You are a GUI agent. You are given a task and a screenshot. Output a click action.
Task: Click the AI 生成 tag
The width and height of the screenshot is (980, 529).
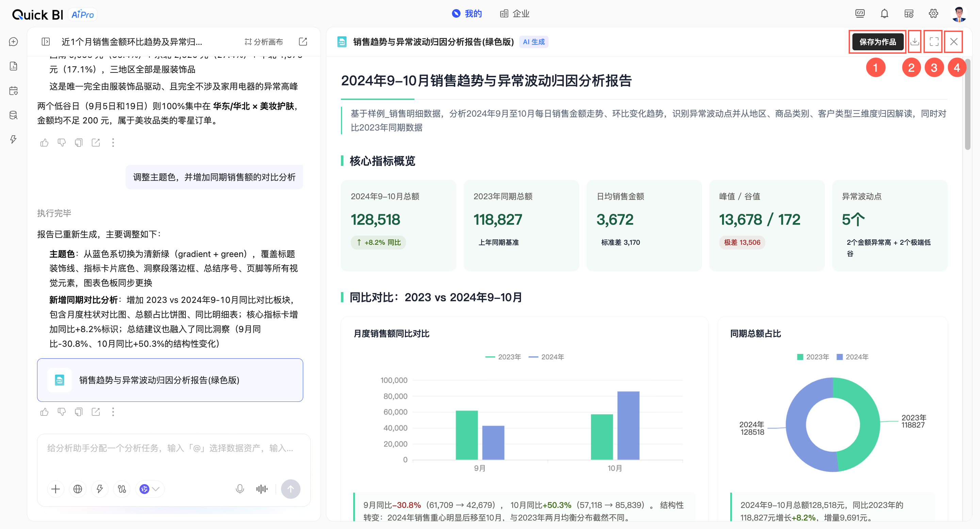click(x=534, y=42)
